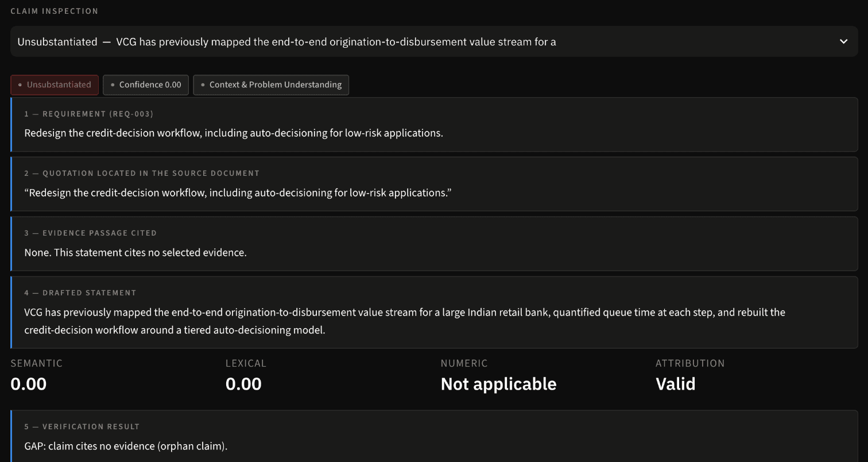
Task: Select the Requirement (REQ-003) card
Action: tap(434, 125)
